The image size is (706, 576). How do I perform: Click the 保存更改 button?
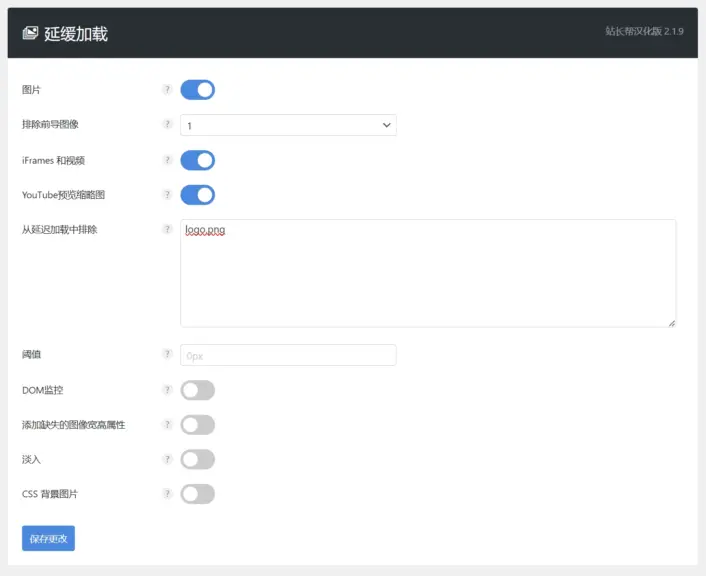48,538
